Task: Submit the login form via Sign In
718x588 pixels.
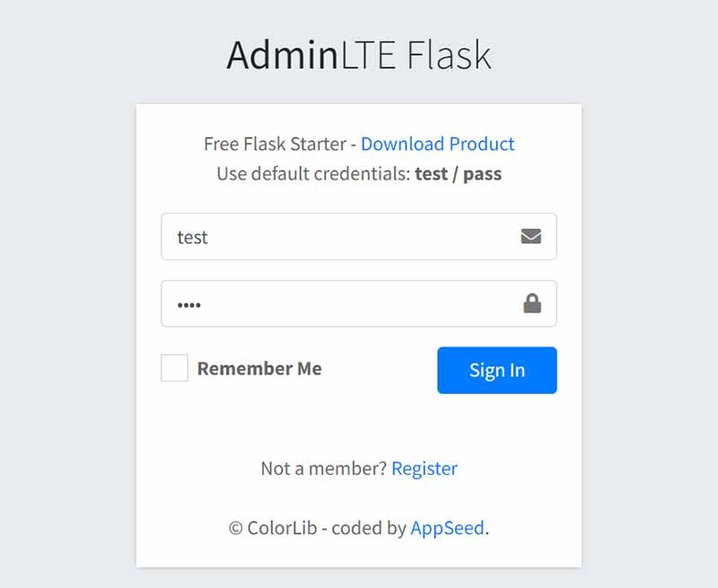Action: [x=496, y=369]
